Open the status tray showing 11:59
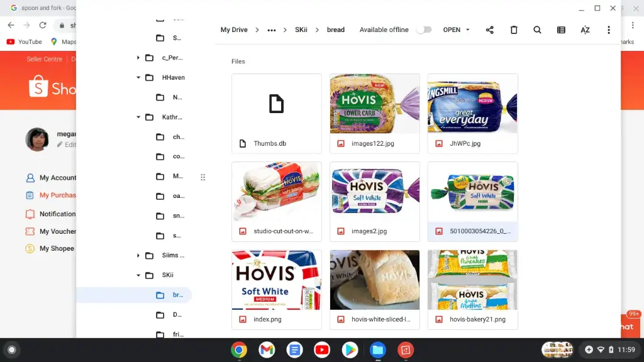 click(x=610, y=349)
